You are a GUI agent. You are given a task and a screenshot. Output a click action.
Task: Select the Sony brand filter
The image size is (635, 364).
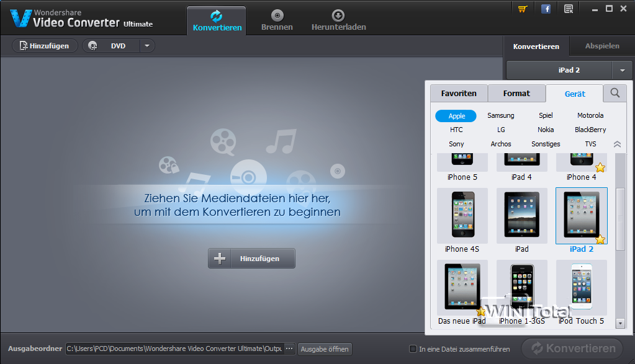[x=456, y=144]
